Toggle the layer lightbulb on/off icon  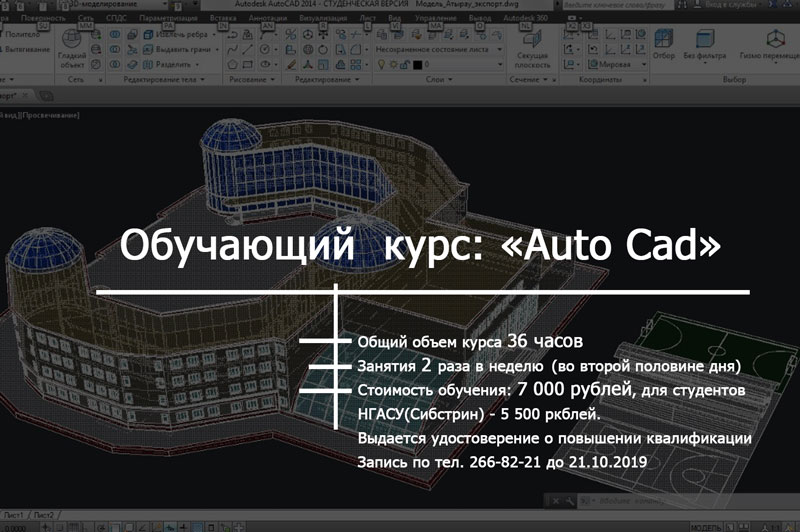pyautogui.click(x=381, y=65)
